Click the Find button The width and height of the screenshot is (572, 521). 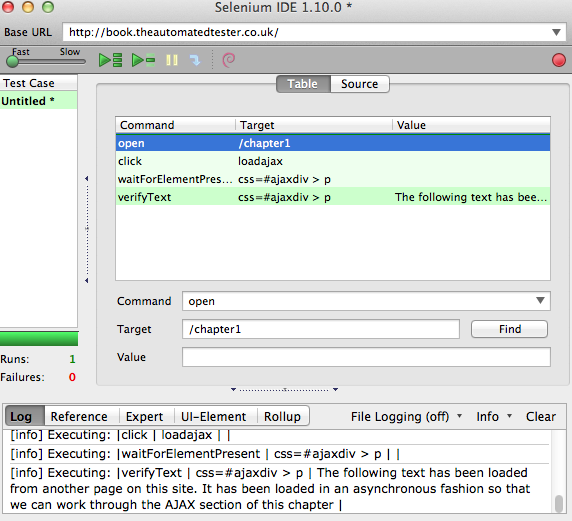pos(509,329)
